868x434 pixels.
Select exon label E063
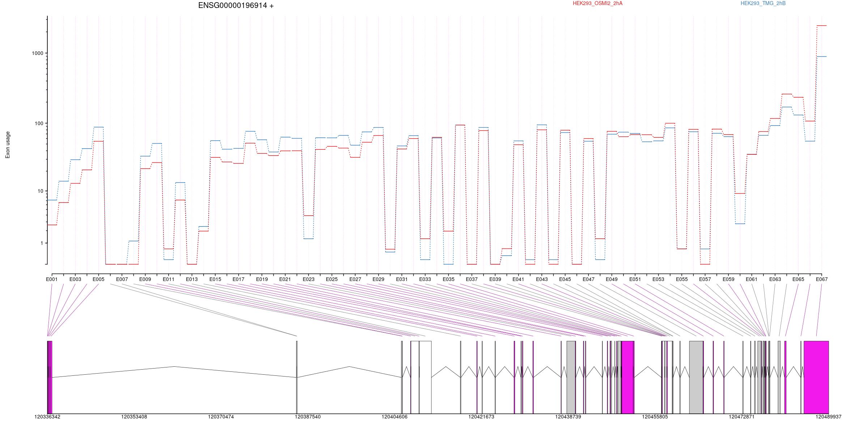point(775,279)
